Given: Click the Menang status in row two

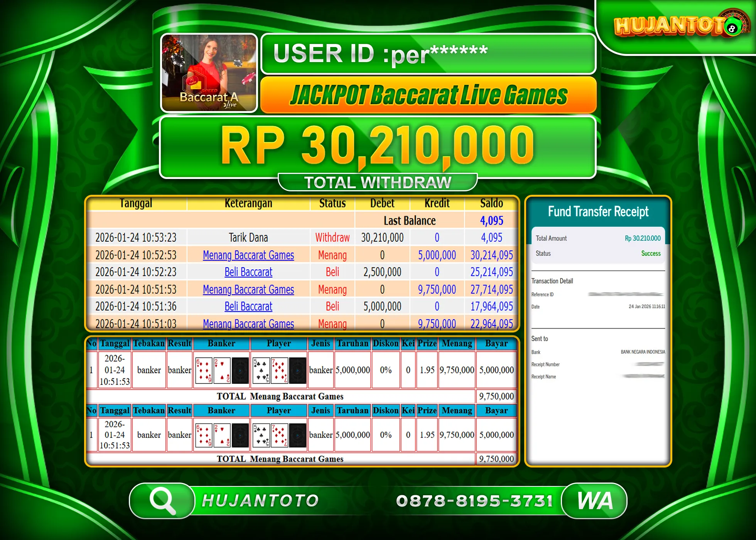Looking at the screenshot, I should point(332,255).
